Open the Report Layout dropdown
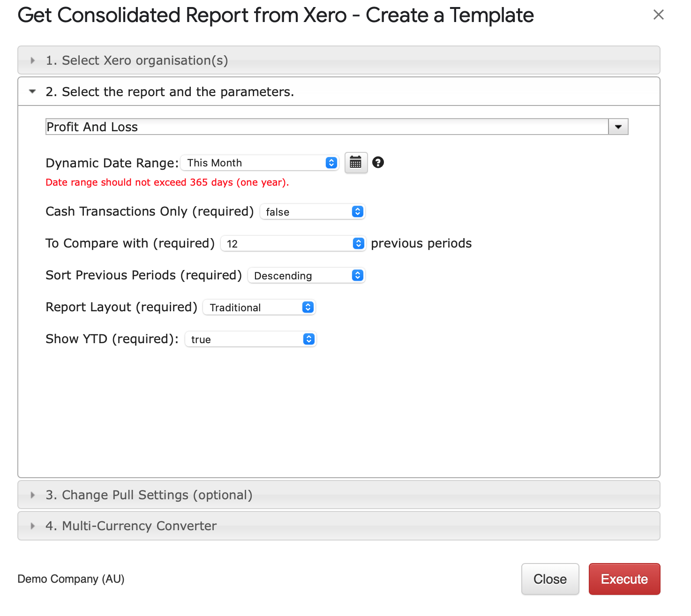This screenshot has height=616, width=691. (x=259, y=307)
